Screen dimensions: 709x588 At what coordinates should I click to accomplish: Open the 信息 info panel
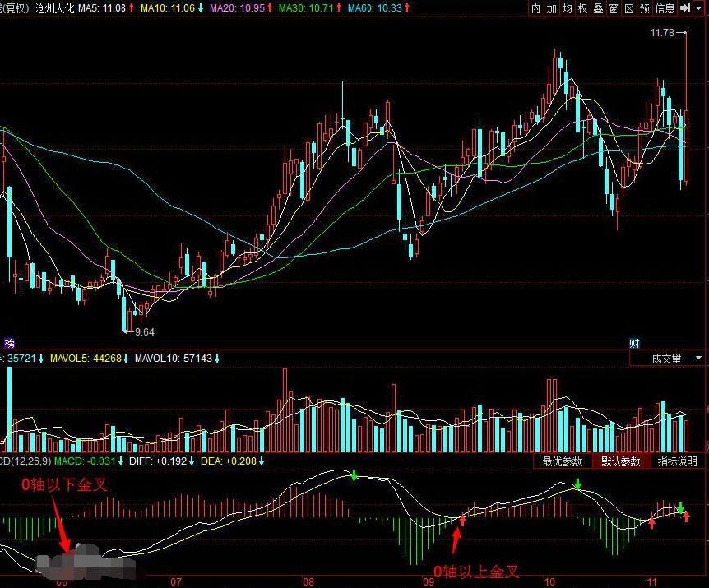(665, 8)
